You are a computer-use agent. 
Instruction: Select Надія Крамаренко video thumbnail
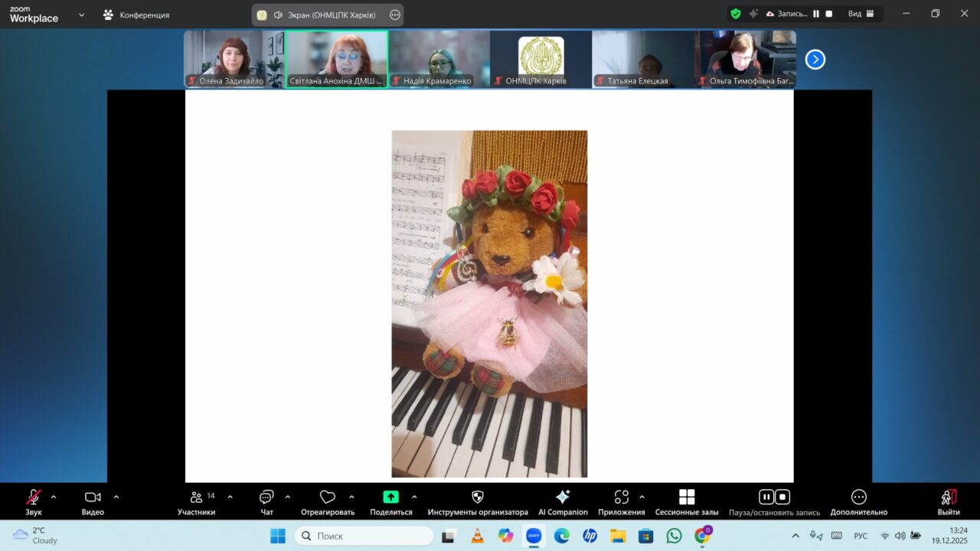[x=439, y=59]
